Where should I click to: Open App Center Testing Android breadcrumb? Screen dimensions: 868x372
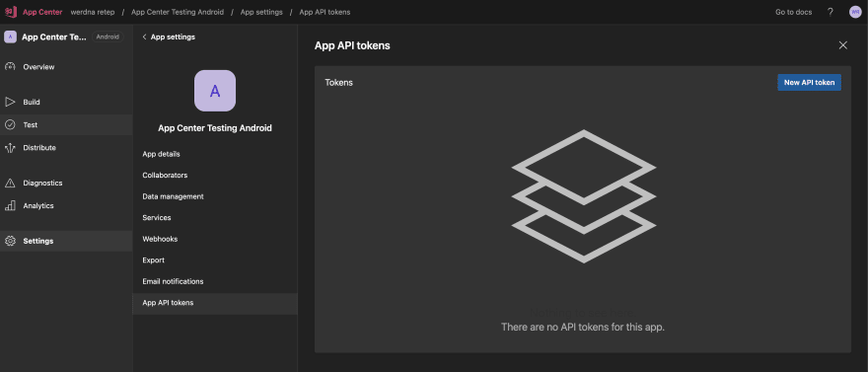(178, 12)
